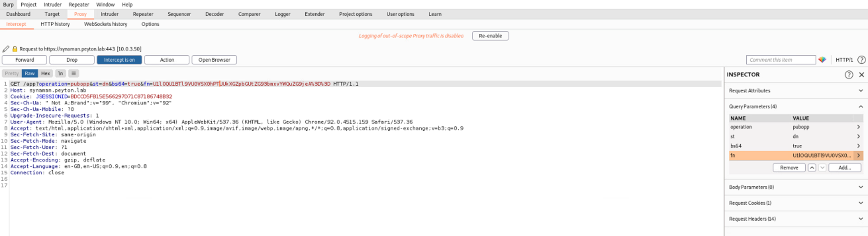Open fn parameter details chevron
868x236 pixels.
[x=859, y=155]
